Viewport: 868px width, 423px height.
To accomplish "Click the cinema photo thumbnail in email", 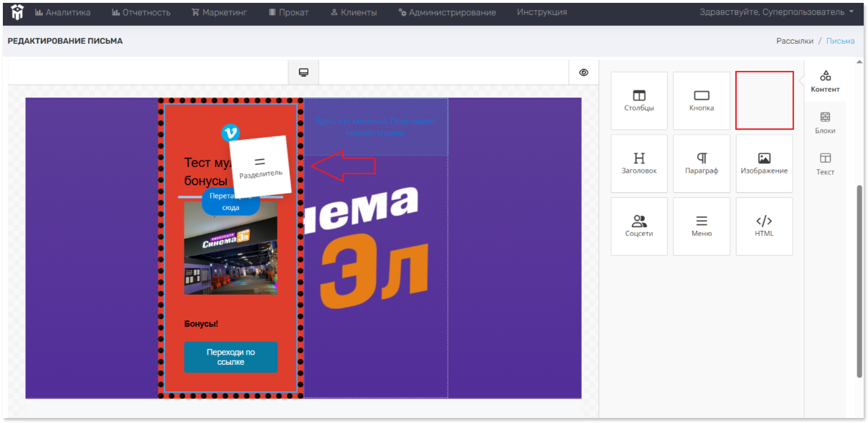I will coord(231,248).
